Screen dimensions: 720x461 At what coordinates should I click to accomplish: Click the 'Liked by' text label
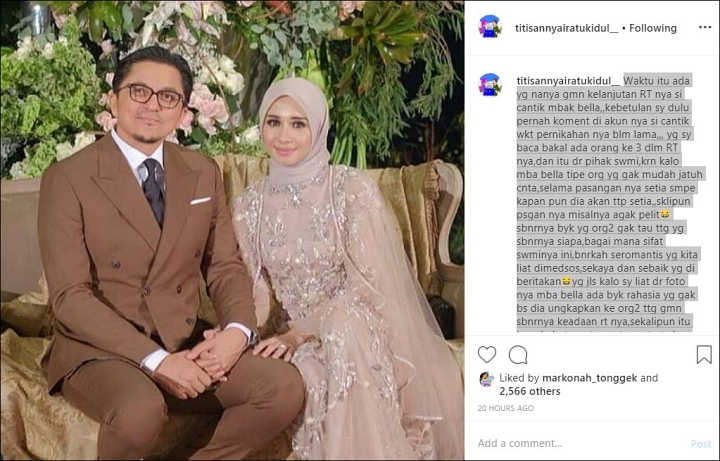[519, 378]
